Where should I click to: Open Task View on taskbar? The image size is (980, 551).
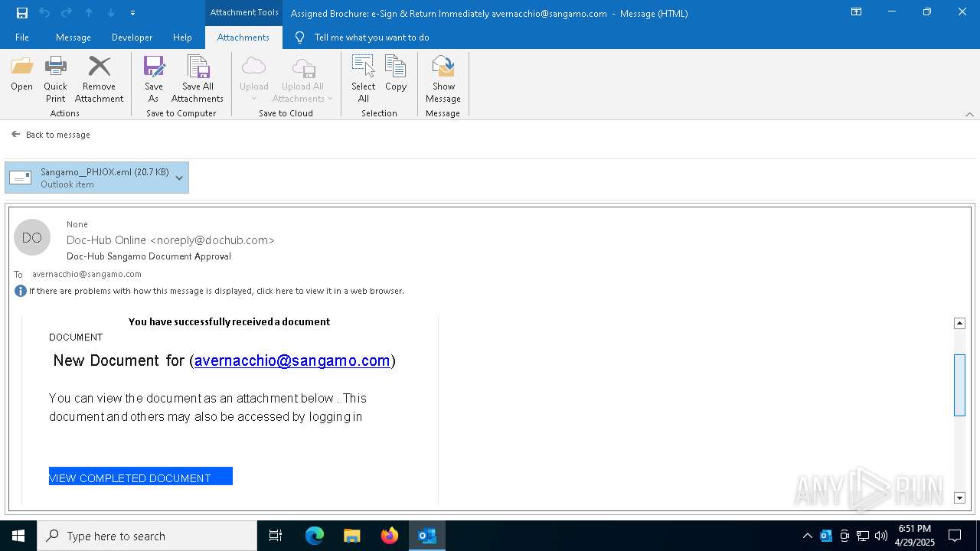pos(276,536)
